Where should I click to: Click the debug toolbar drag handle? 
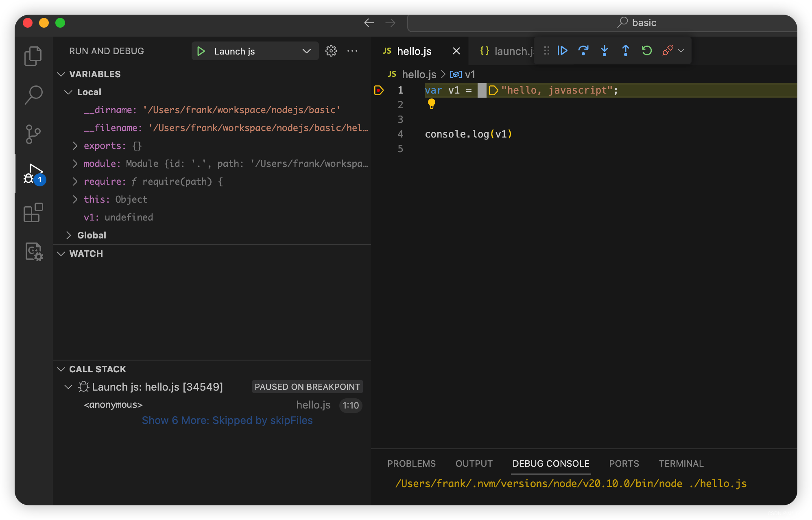click(x=547, y=50)
